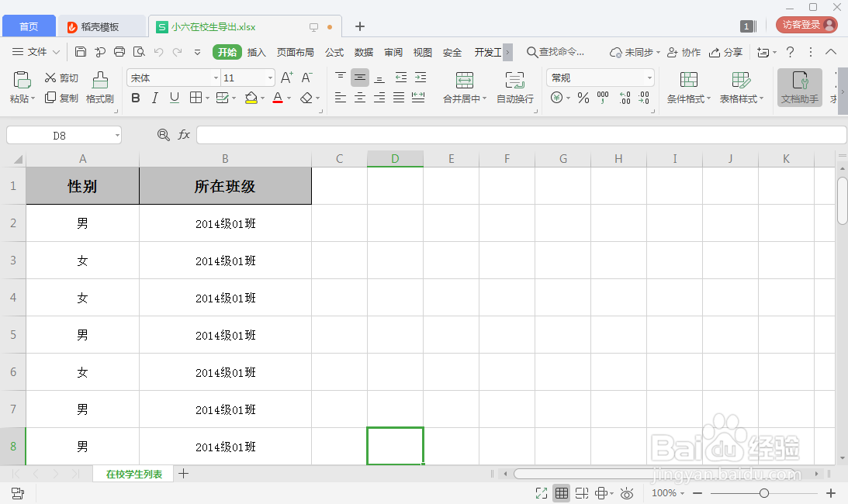Click the increase decimal icon
The width and height of the screenshot is (848, 504).
click(x=625, y=98)
